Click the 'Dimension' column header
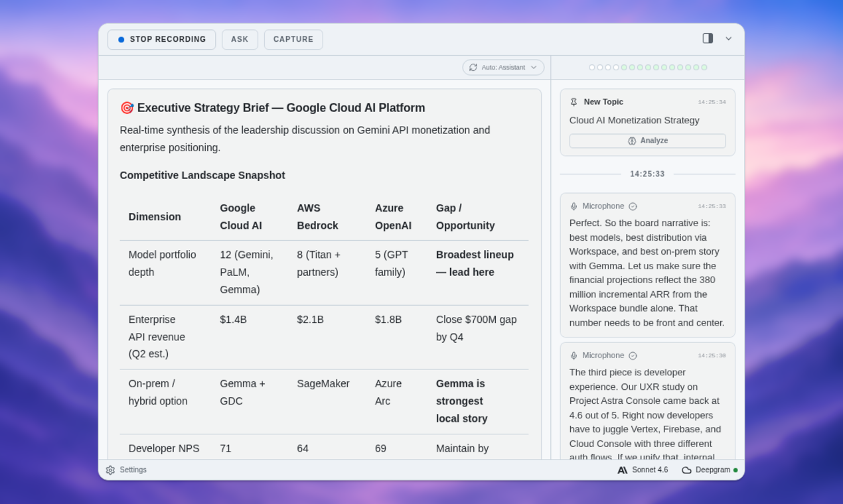Screen dimensions: 843x504 pos(155,217)
